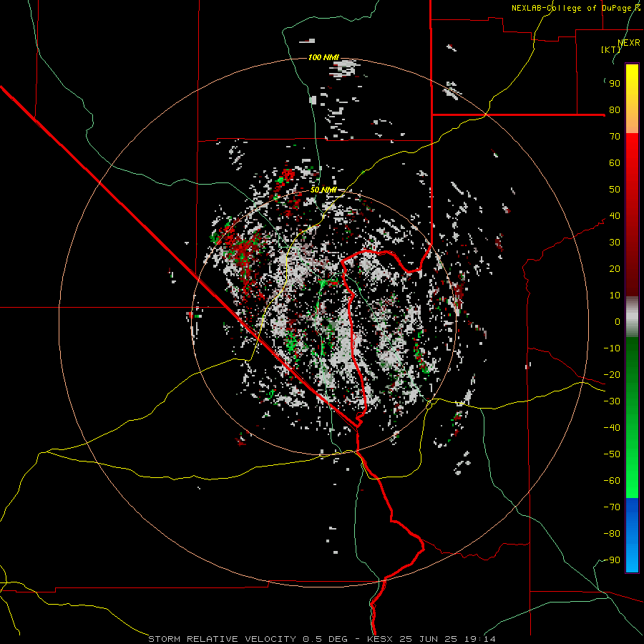Click the positive 60 tick label on scale
644x644 pixels.
pos(615,162)
